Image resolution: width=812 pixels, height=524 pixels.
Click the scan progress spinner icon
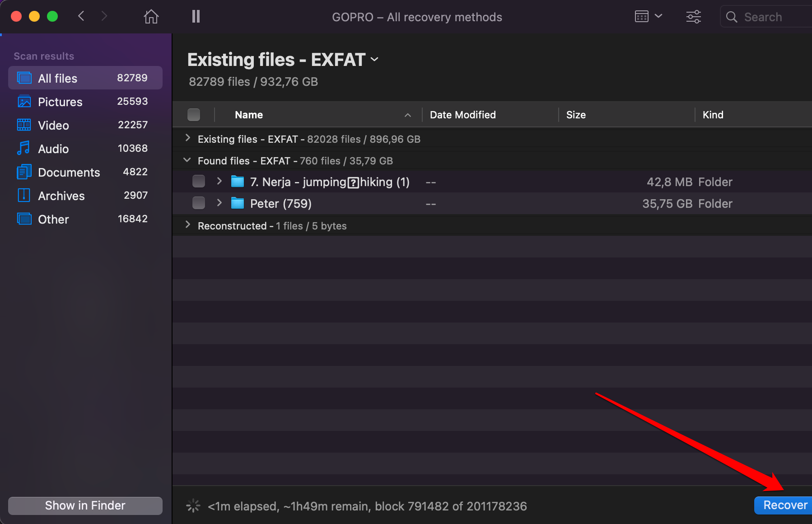193,505
